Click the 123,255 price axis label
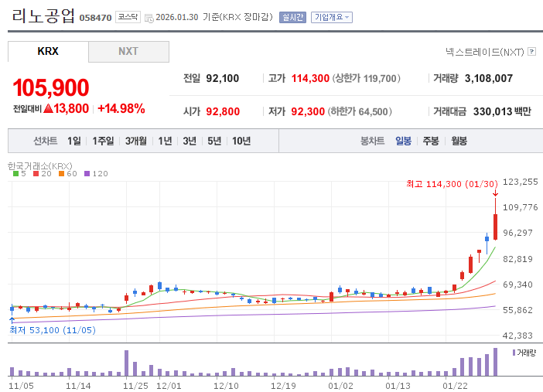Image resolution: width=543 pixels, height=392 pixels. click(520, 182)
